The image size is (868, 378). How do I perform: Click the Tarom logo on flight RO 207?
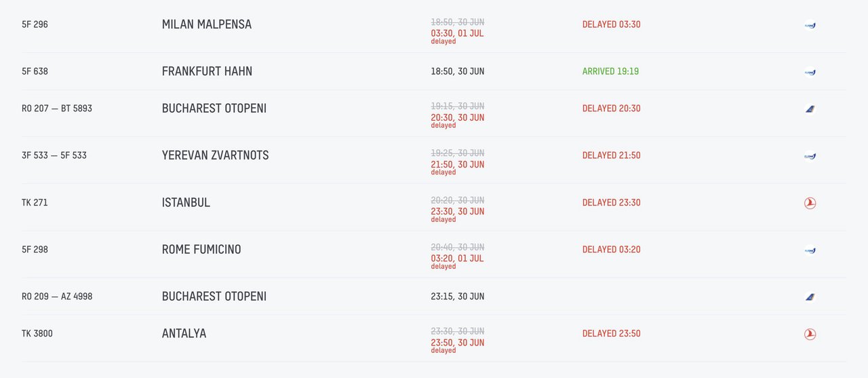click(x=810, y=109)
